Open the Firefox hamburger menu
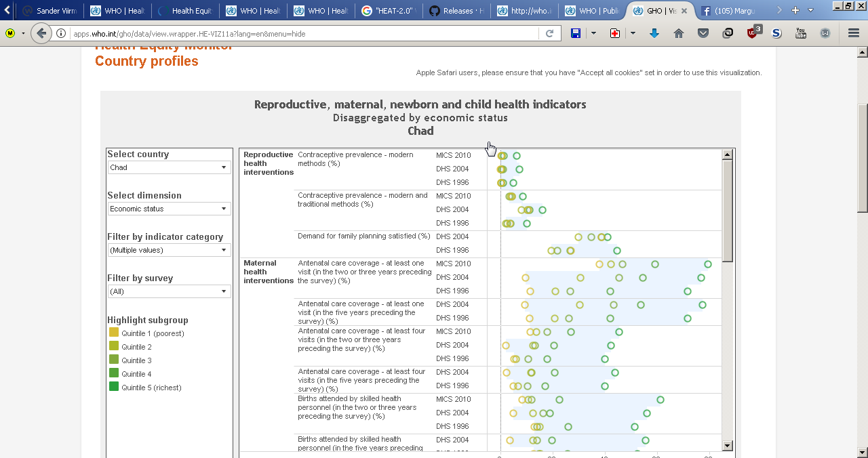The width and height of the screenshot is (868, 458). (854, 33)
